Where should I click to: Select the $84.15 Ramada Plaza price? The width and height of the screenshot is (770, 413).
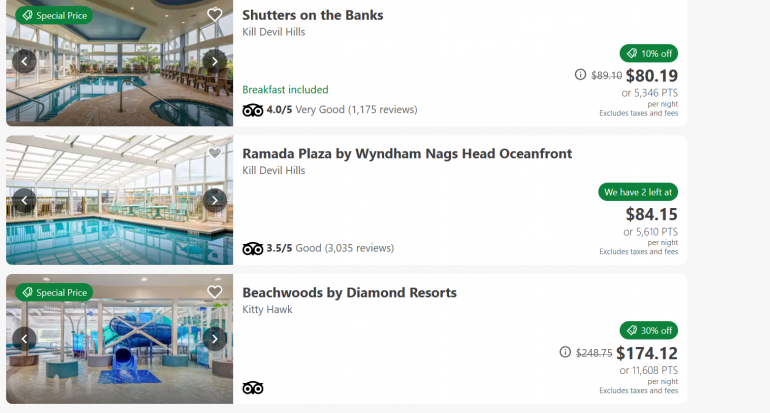(x=651, y=213)
